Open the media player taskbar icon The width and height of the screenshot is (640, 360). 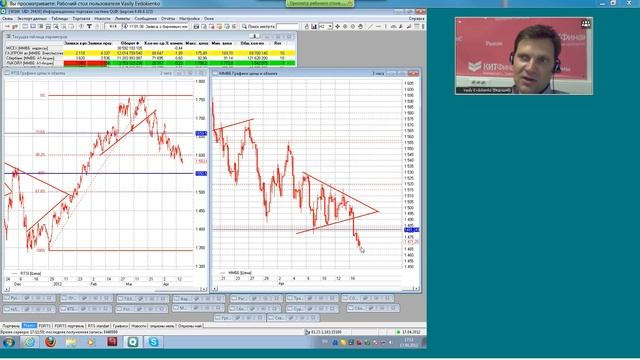pyautogui.click(x=91, y=342)
